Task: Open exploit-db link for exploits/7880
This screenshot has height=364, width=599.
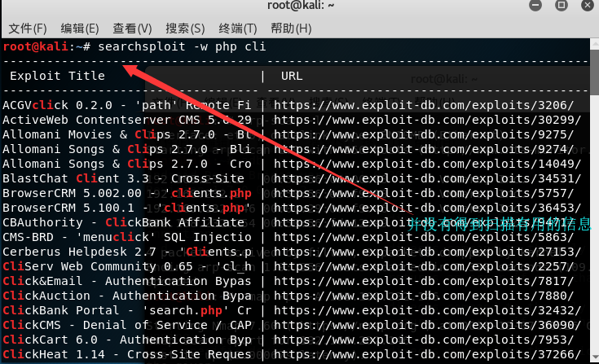Action: [x=424, y=296]
